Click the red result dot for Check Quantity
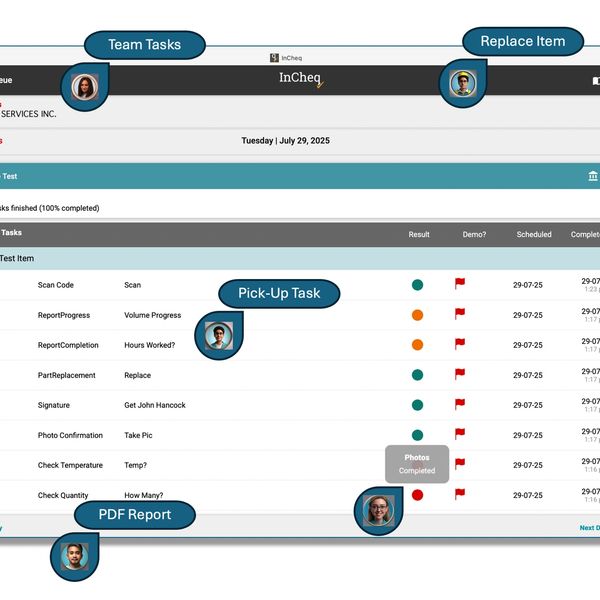 [x=417, y=495]
